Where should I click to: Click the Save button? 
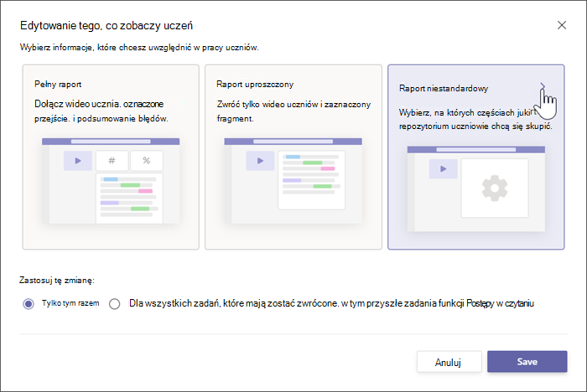pos(527,361)
